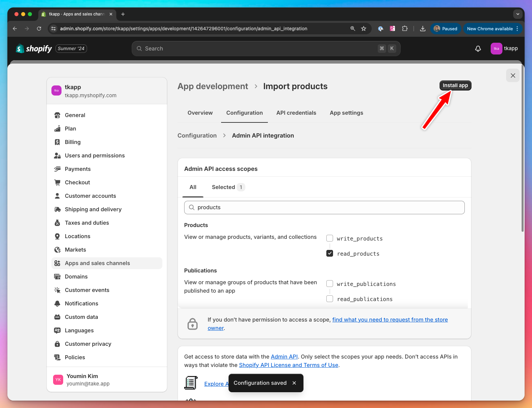This screenshot has height=408, width=532.
Task: Open Youmin Kim's account entry
Action: pyautogui.click(x=107, y=379)
